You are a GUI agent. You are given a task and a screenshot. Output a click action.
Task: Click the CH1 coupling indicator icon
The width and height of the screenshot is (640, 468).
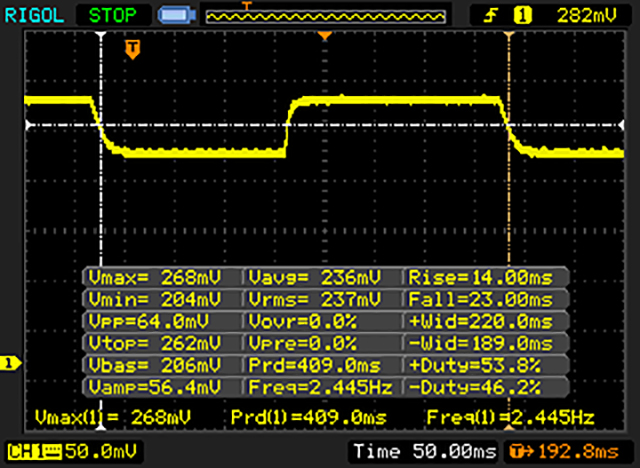[52, 452]
